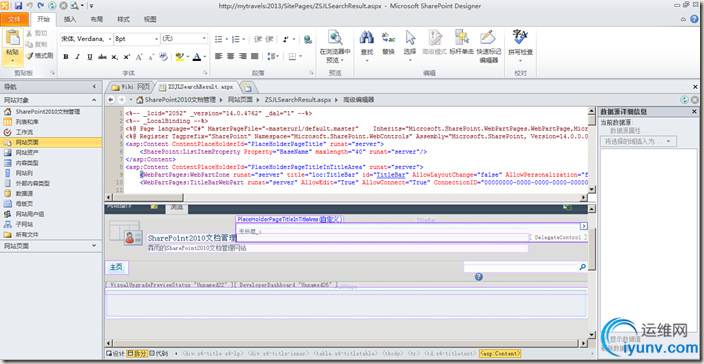Save the page with the floppy disk icon
Screen dimensions: 704x364
18,6
